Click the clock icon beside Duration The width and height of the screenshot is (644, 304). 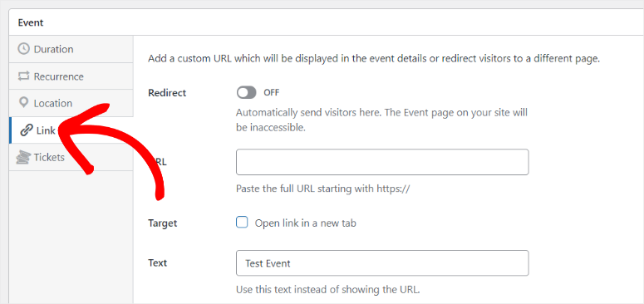(24, 49)
